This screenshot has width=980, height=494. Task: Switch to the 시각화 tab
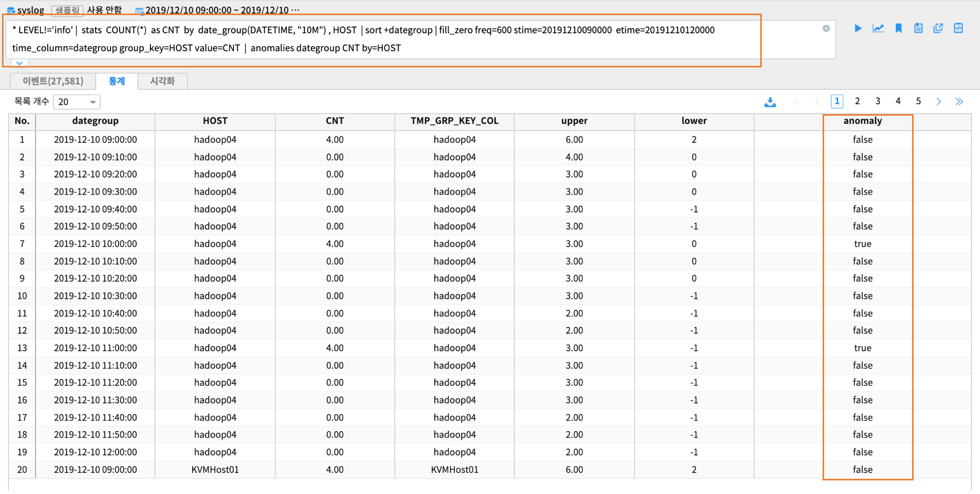click(162, 81)
